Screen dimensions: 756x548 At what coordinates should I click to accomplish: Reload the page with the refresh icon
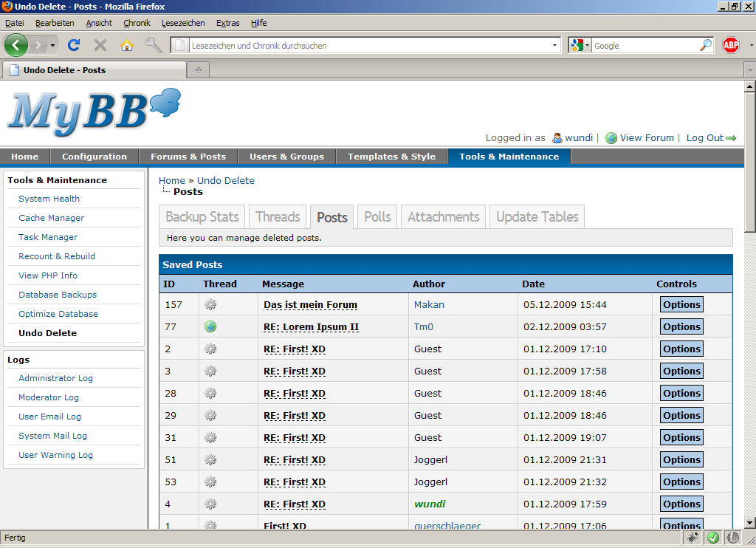tap(73, 45)
